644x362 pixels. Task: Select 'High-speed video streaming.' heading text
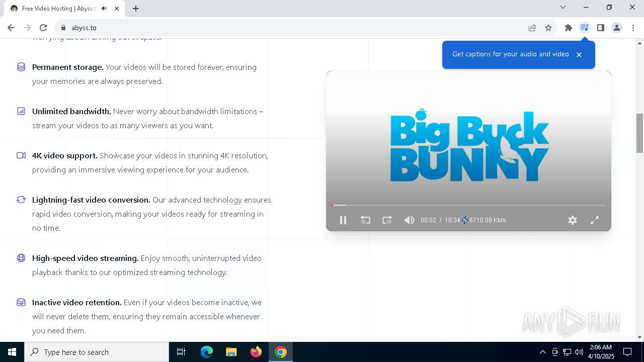click(86, 258)
